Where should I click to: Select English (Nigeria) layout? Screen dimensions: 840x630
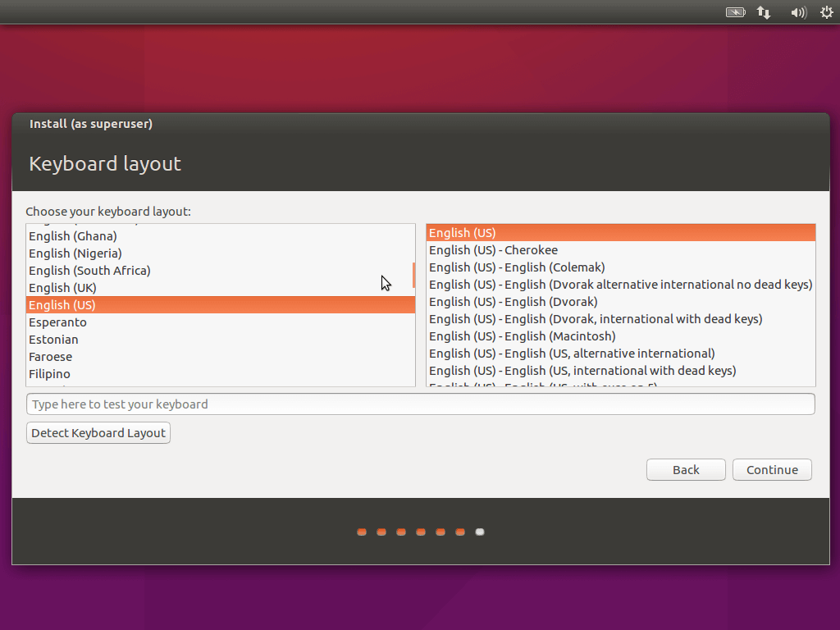(220, 253)
